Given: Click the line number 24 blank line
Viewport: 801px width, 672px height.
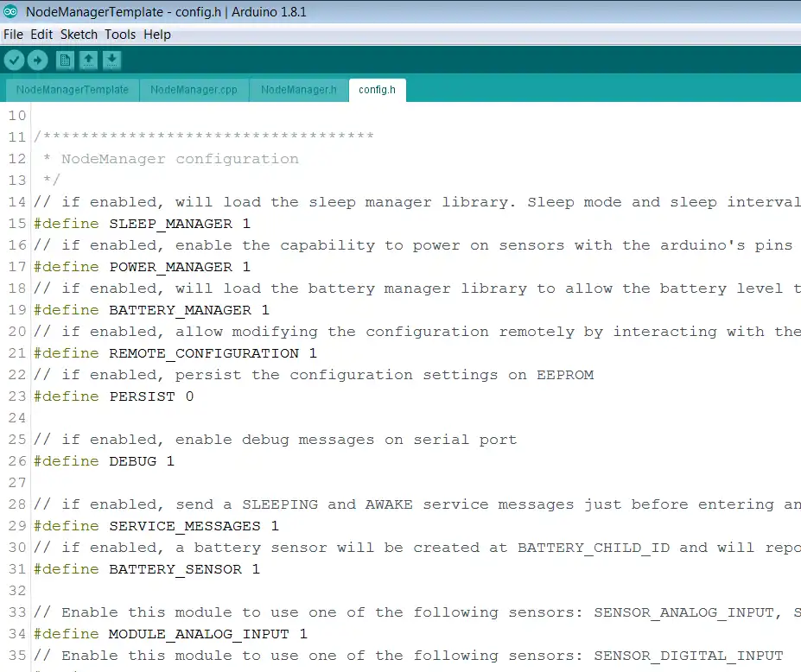Looking at the screenshot, I should (x=17, y=418).
